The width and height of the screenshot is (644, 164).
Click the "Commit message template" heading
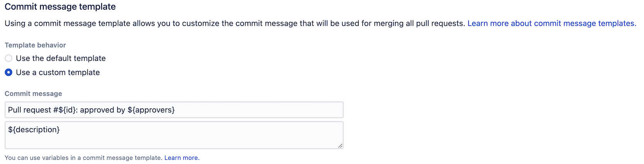[60, 7]
